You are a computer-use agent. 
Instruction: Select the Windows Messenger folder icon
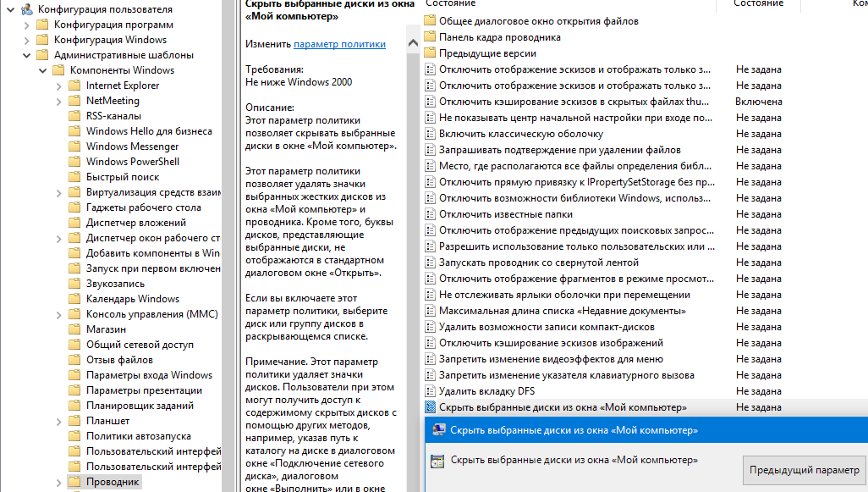point(74,146)
